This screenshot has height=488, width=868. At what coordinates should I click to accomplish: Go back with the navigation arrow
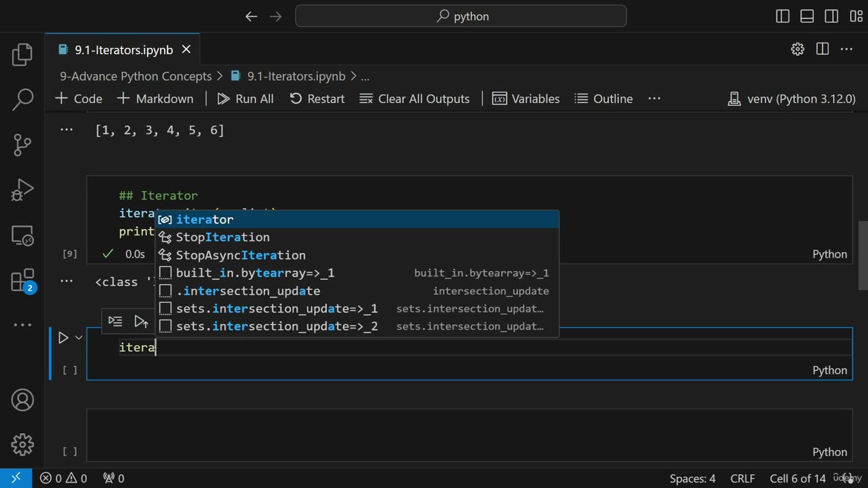[251, 16]
